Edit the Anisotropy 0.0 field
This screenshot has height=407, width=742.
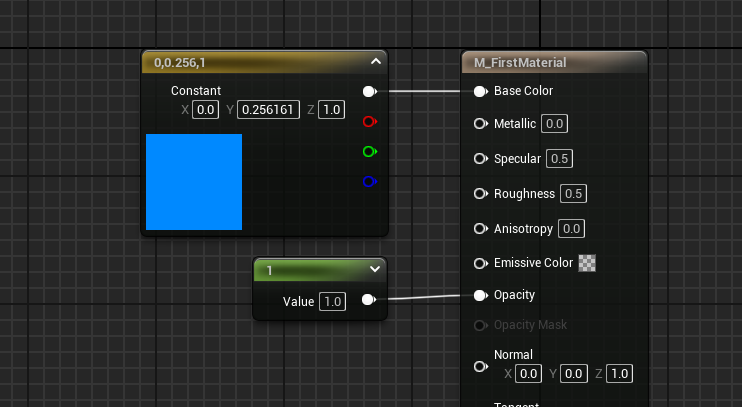click(571, 229)
